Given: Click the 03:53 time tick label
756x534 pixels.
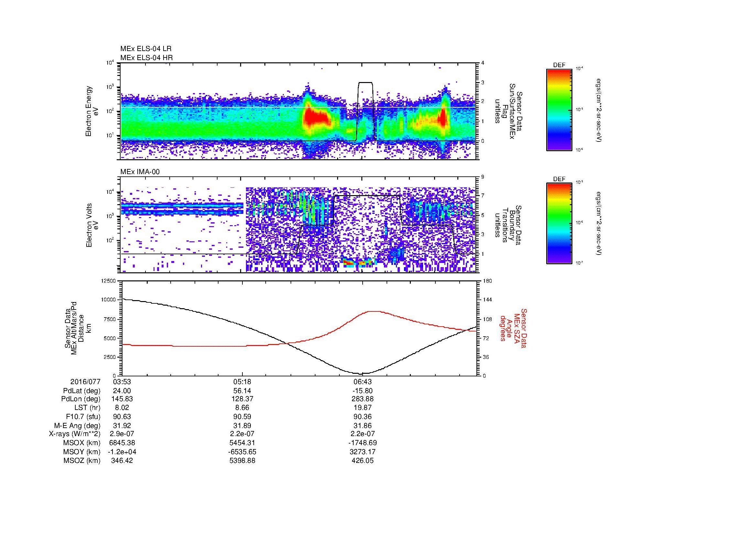Looking at the screenshot, I should point(122,382).
